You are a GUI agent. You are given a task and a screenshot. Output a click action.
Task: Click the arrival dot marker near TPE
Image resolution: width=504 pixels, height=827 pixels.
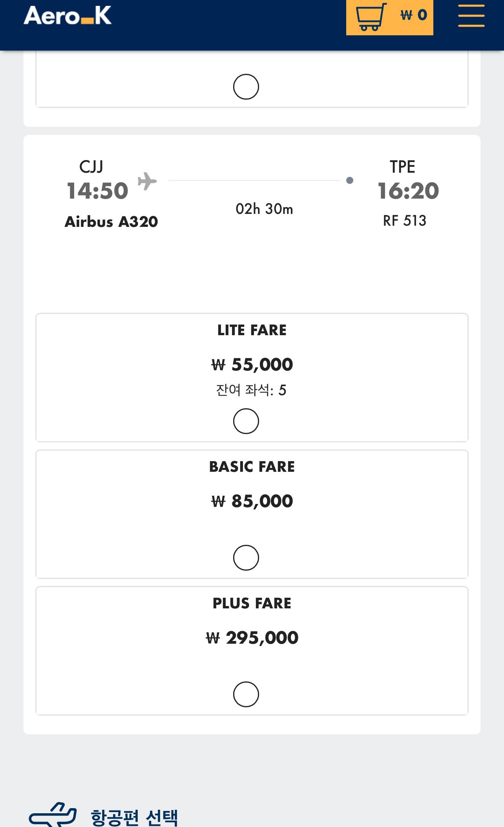pos(350,180)
